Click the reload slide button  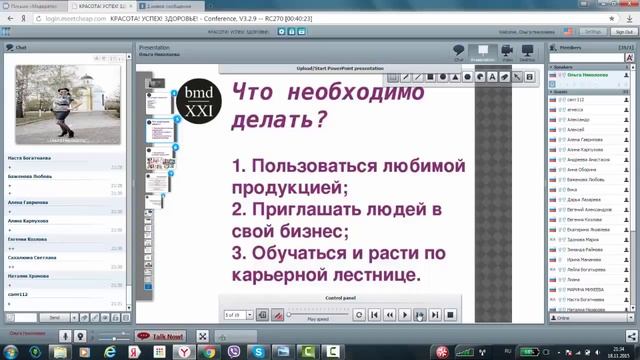tap(359, 315)
